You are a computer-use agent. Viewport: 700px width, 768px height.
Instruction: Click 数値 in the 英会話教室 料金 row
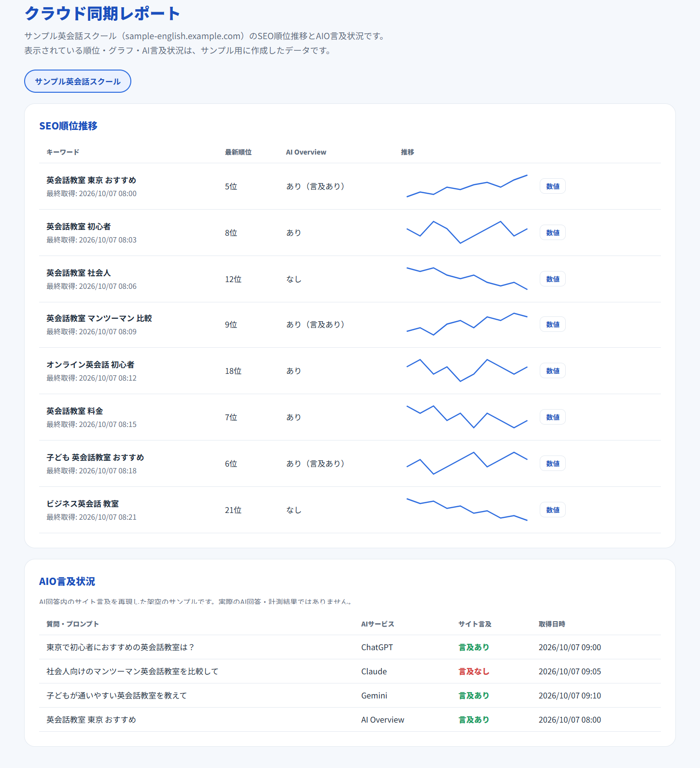coord(553,417)
